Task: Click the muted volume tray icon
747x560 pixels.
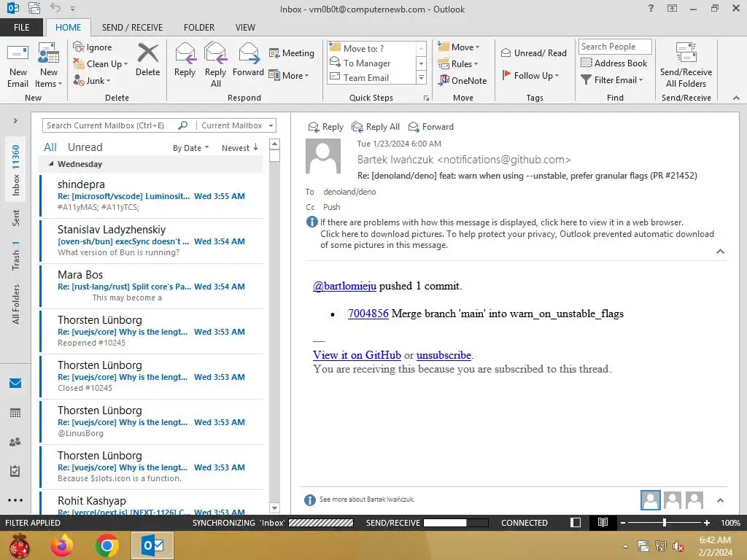Action: tap(678, 546)
